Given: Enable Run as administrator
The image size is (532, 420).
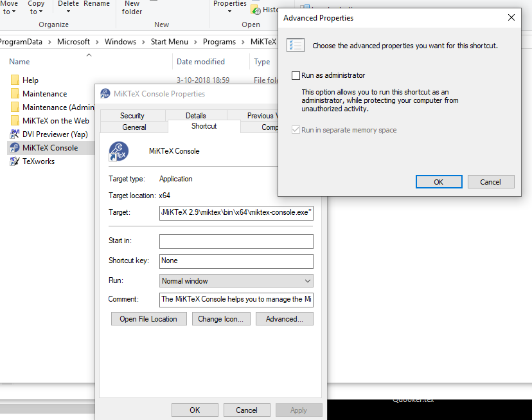Looking at the screenshot, I should coord(294,75).
